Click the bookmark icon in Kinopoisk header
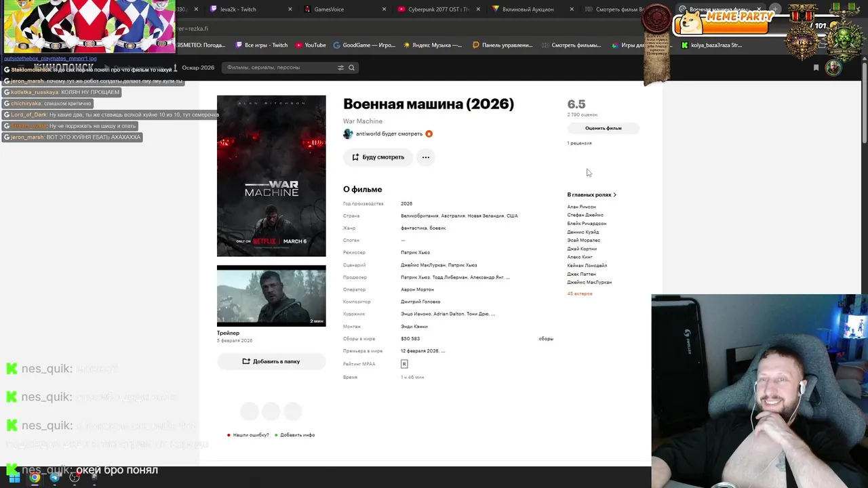Image resolution: width=868 pixels, height=488 pixels. (x=816, y=68)
